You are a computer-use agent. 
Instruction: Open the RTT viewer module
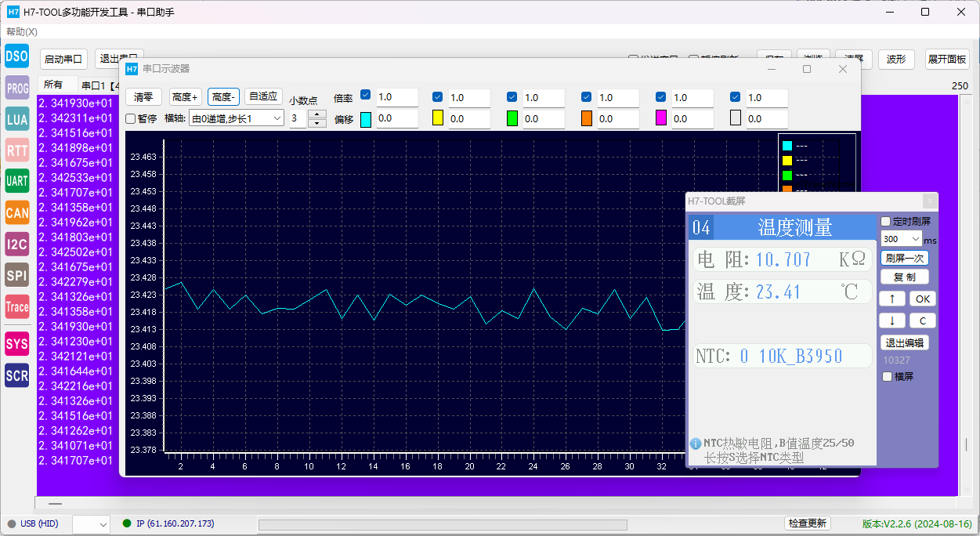tap(17, 150)
